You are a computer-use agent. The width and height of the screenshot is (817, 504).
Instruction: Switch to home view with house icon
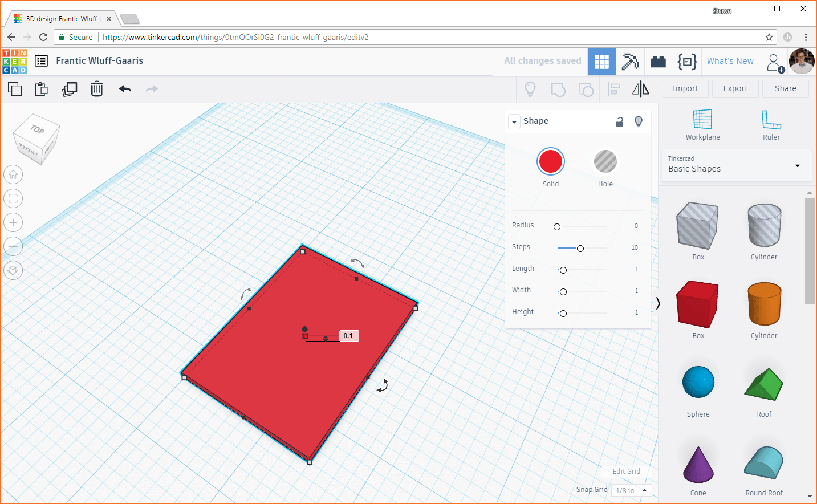(13, 174)
